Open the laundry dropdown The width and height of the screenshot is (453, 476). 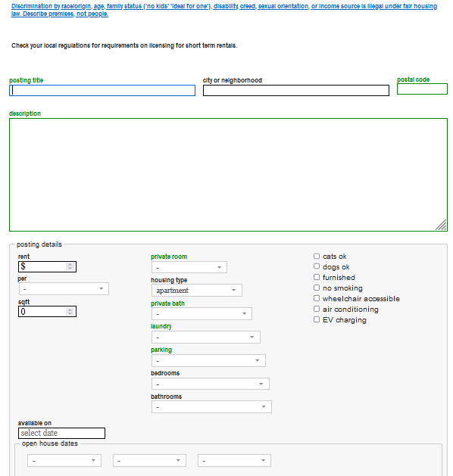tap(206, 338)
